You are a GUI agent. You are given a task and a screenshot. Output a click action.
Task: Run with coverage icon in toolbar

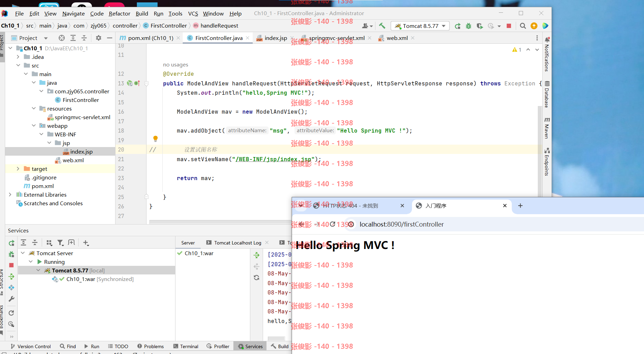480,26
